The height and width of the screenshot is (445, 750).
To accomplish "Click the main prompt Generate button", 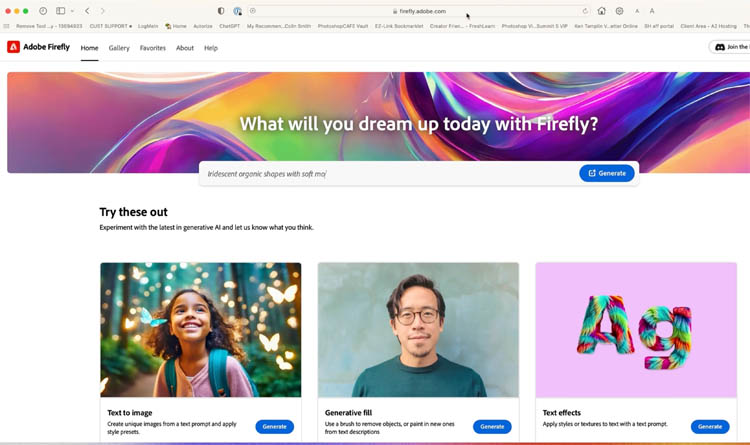I will coord(607,173).
